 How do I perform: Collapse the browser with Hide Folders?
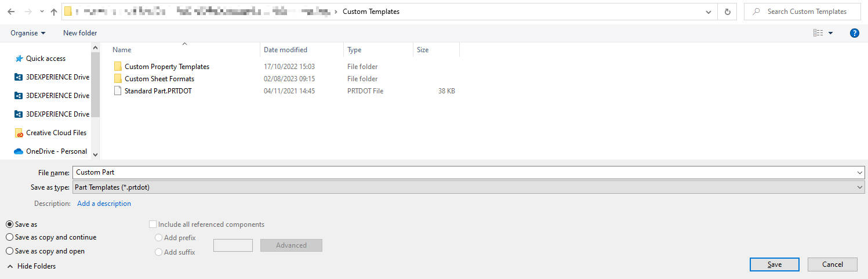(32, 266)
